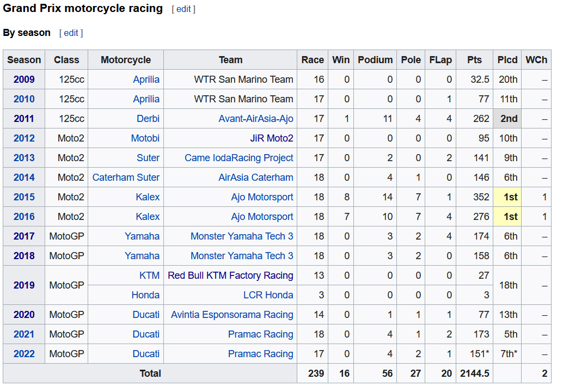
Task: Open the 2022 season link
Action: (24, 353)
